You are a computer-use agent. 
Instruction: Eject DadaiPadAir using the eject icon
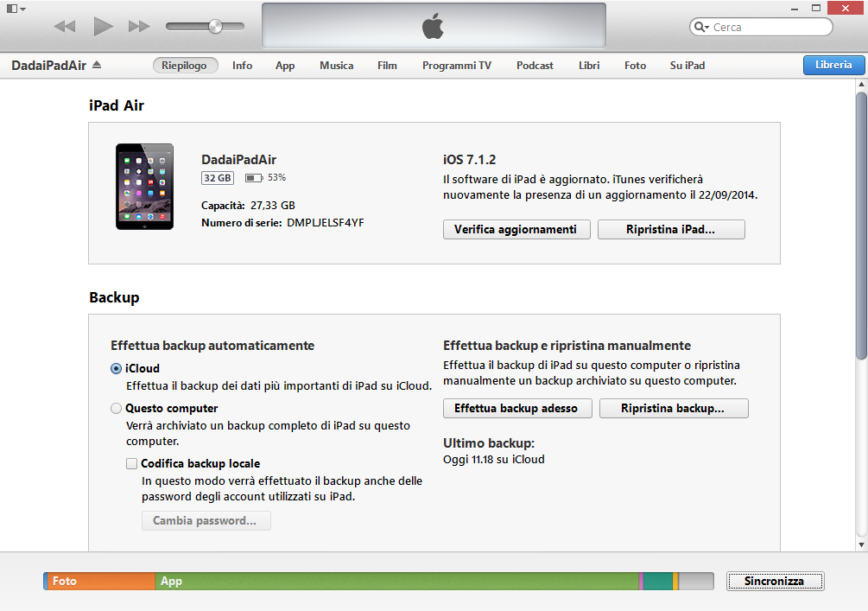point(97,66)
